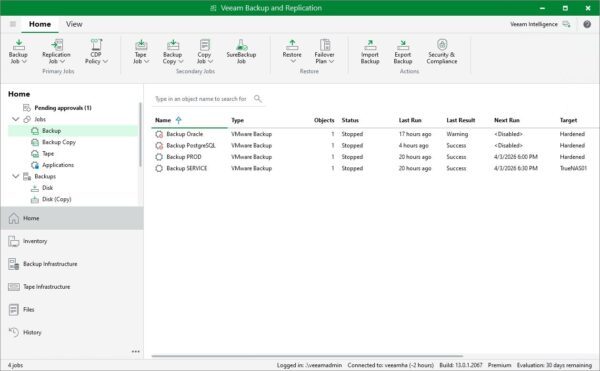Launch the SureBackup Job ribbon button

coord(241,51)
